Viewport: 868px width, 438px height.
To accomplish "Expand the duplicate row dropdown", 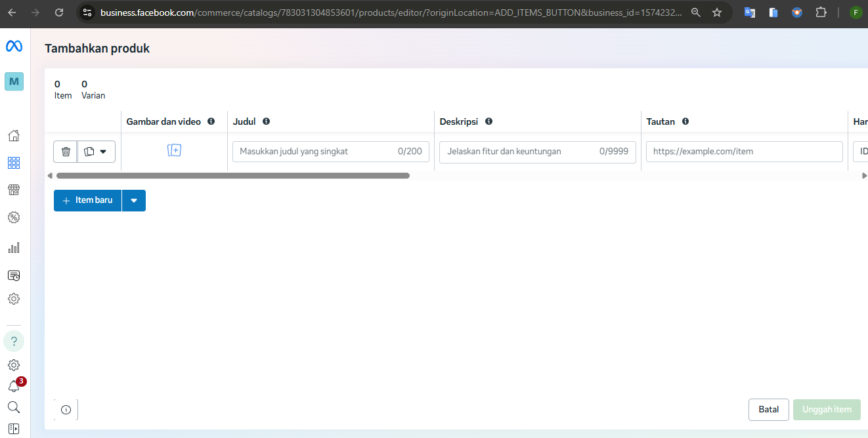I will (x=97, y=152).
